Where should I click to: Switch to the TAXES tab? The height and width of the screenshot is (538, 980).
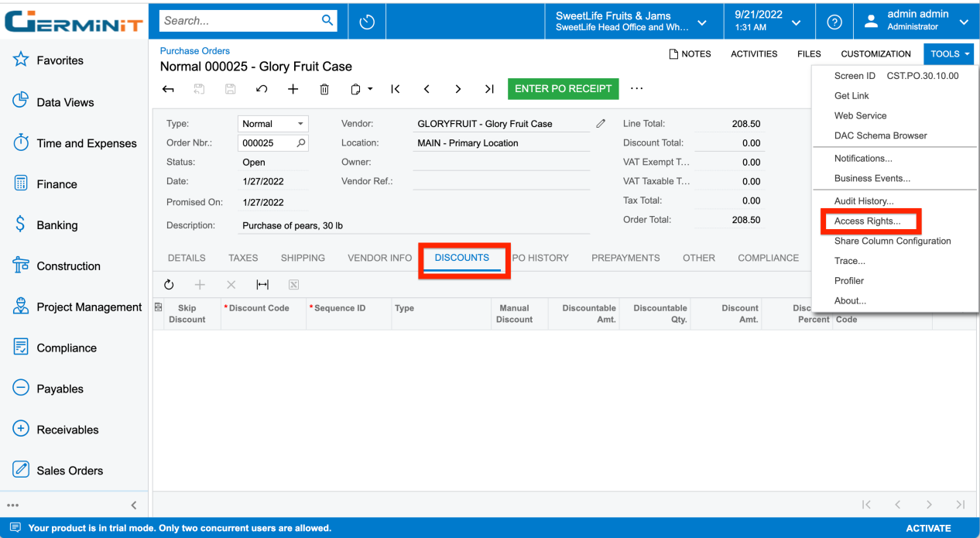coord(243,258)
